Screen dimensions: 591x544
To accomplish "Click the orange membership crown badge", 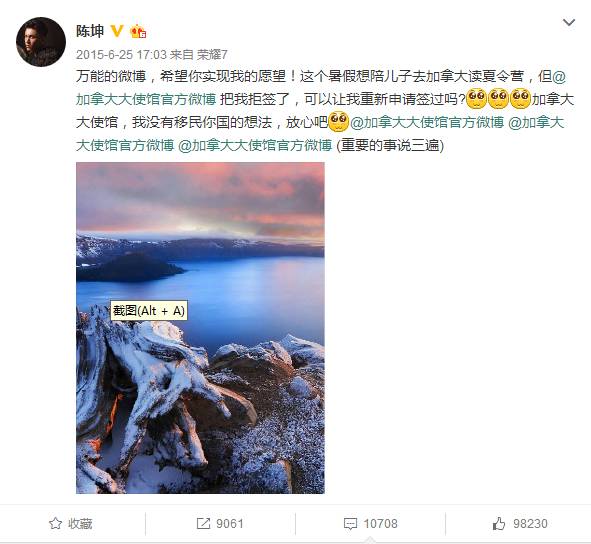I will coord(138,31).
